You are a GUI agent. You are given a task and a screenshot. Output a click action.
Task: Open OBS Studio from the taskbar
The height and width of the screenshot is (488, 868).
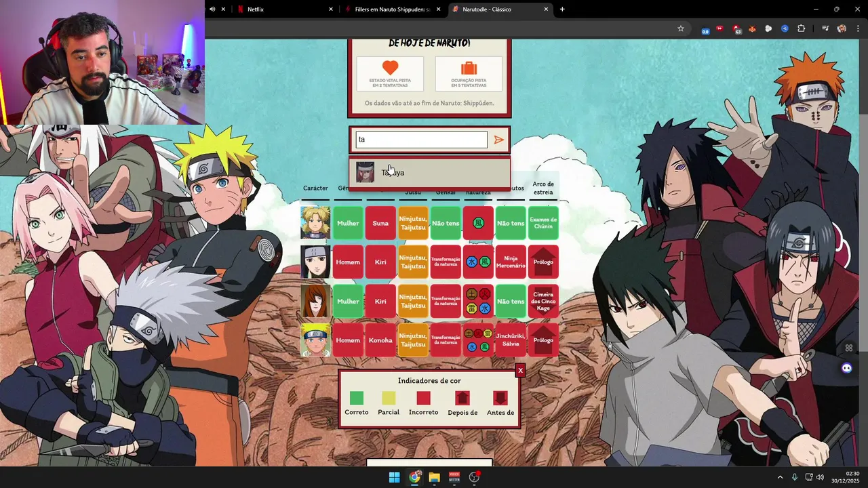coord(474,477)
